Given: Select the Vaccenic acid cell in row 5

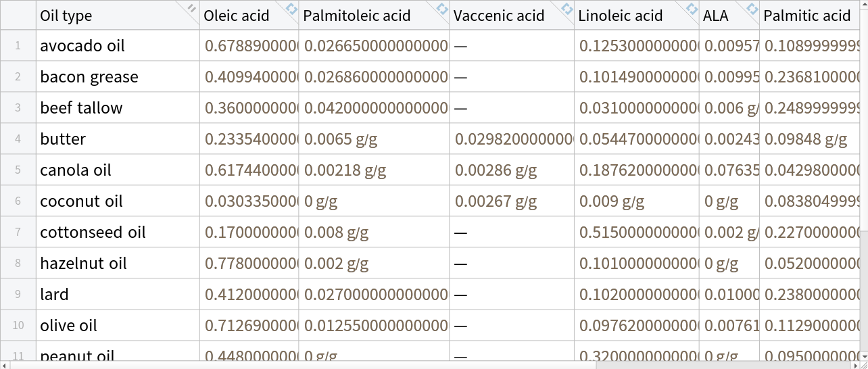Looking at the screenshot, I should tap(511, 170).
